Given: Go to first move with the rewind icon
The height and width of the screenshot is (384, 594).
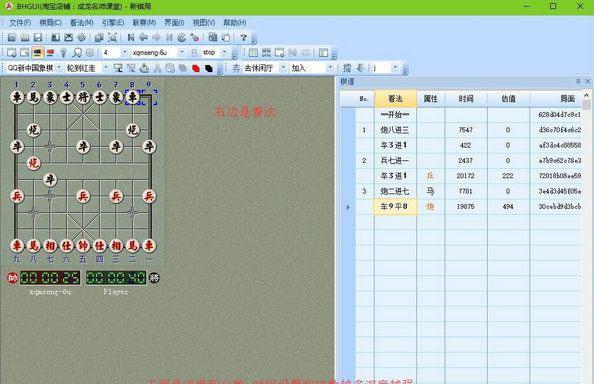Looking at the screenshot, I should [x=131, y=37].
